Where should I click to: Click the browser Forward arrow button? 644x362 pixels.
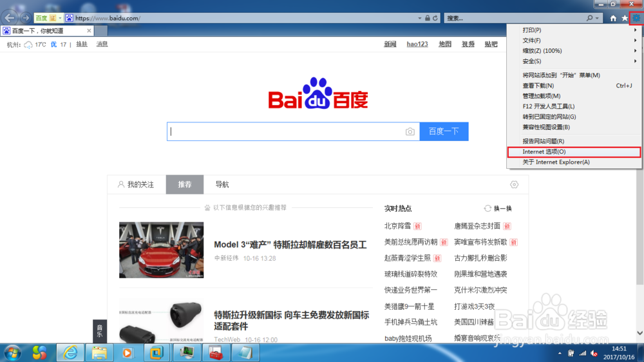point(26,18)
